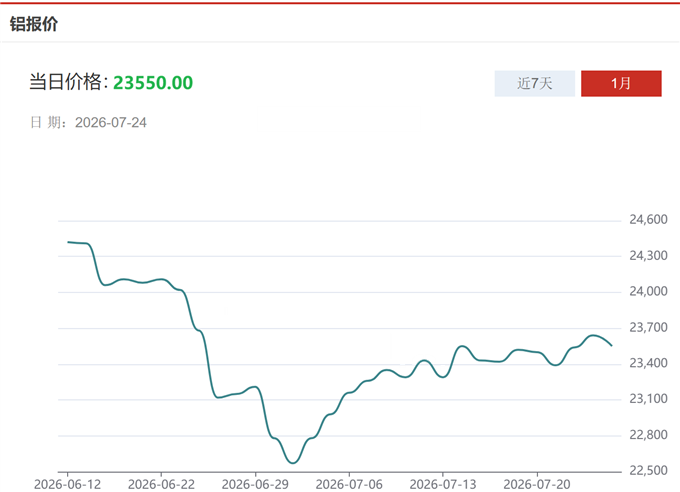Screen dimensions: 680x492
Task: Click the 23,700 axis label
Action: (x=648, y=327)
